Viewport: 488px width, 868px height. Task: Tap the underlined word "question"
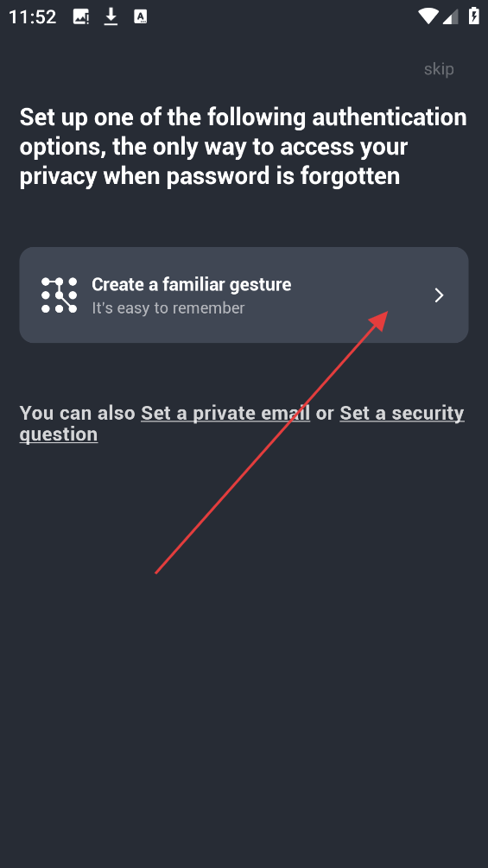tap(59, 434)
